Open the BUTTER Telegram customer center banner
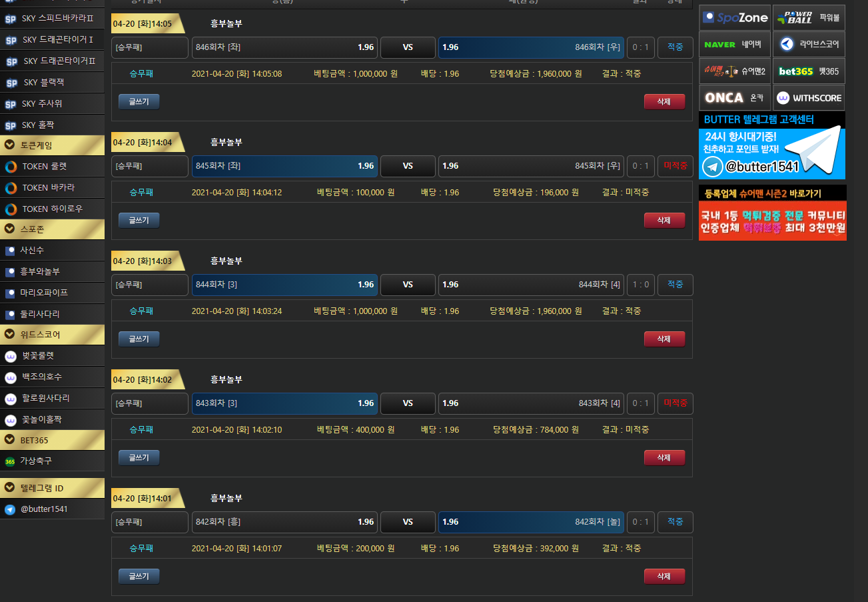 pos(772,146)
